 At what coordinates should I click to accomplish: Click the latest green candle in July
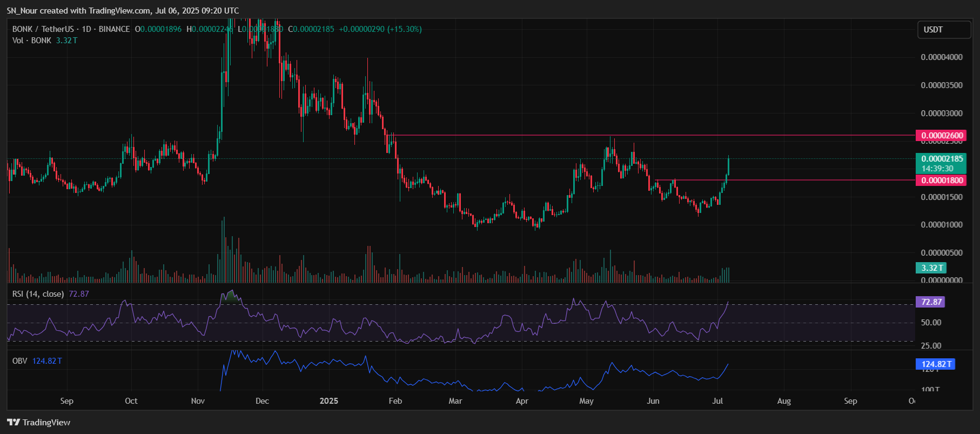pyautogui.click(x=729, y=166)
